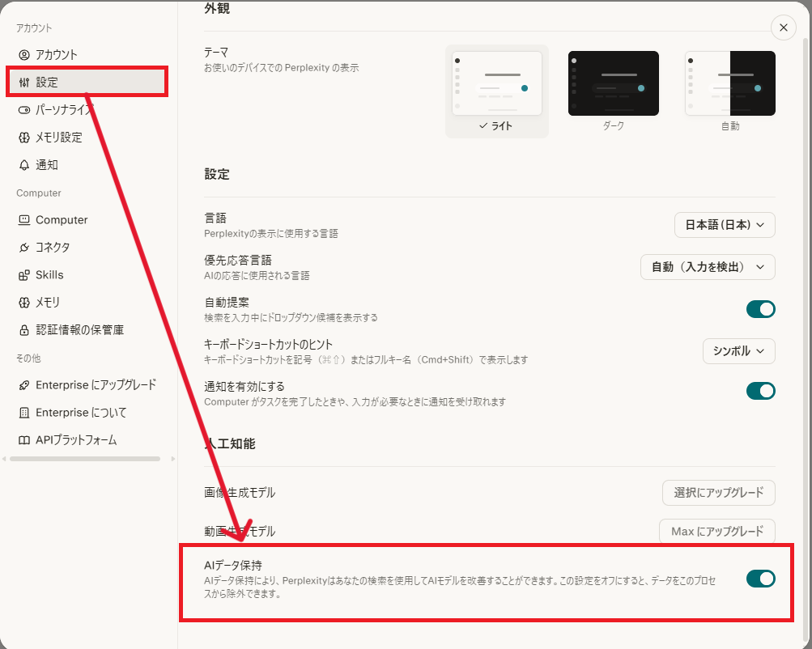Click the monitor icon beside Computer

click(x=23, y=220)
